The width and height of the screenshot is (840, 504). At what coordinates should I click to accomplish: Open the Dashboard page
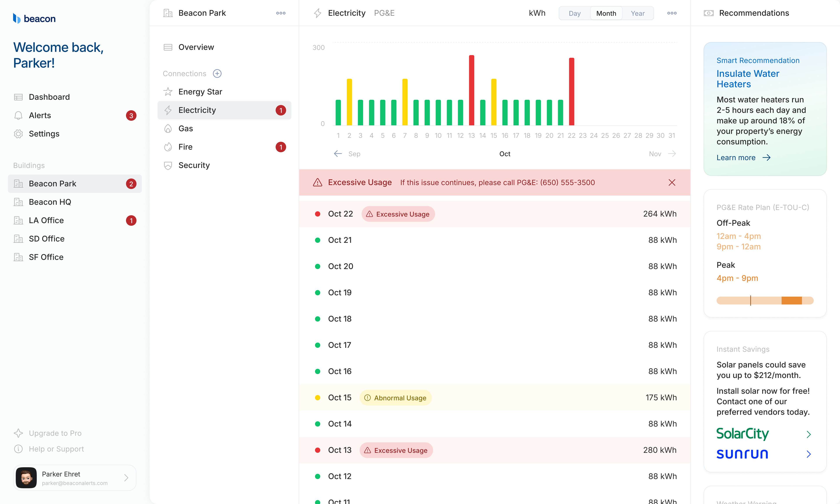pos(75,97)
